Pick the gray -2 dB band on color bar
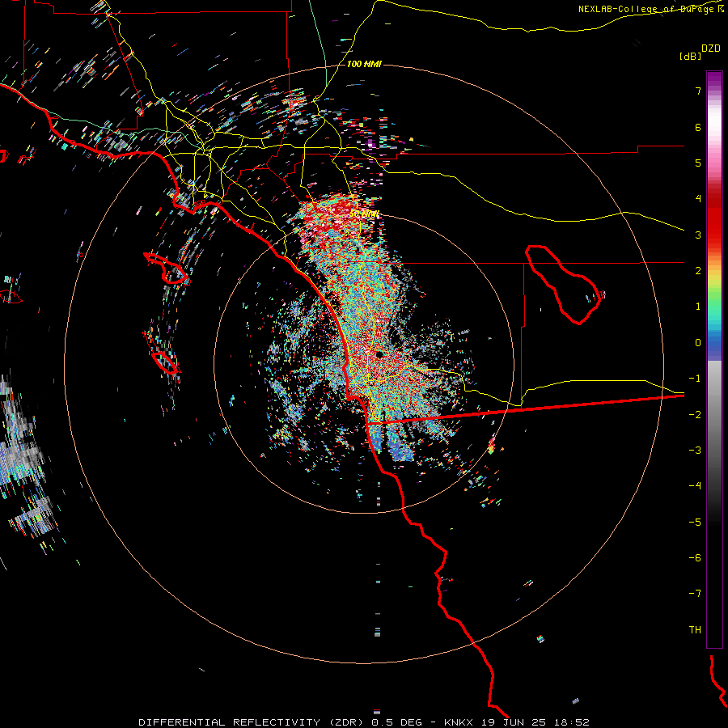 (714, 415)
